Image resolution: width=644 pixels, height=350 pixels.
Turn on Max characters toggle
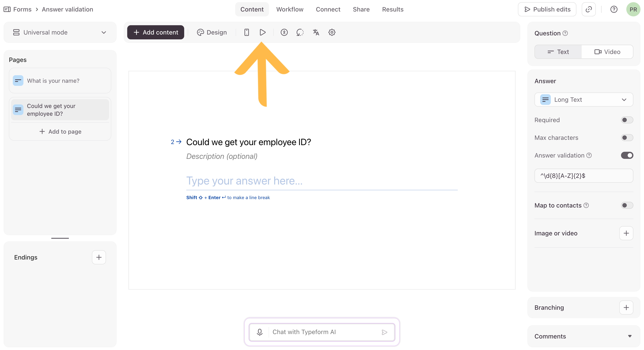(x=627, y=138)
